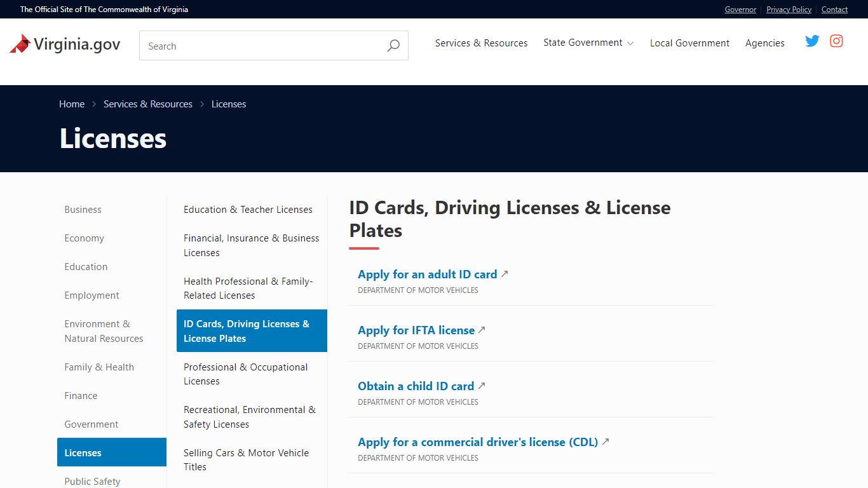Click Official Site of Commonwealth of Virginia text

pos(104,10)
